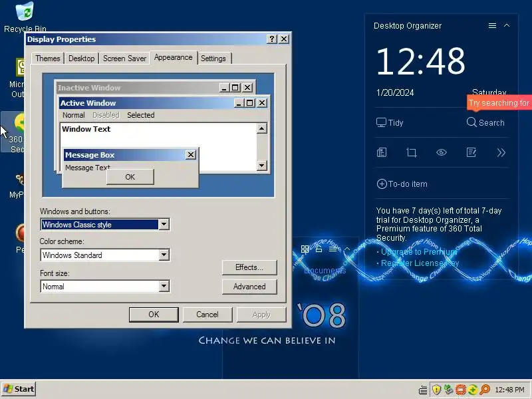The image size is (532, 399).
Task: Expand more tools with double chevron
Action: (x=501, y=153)
